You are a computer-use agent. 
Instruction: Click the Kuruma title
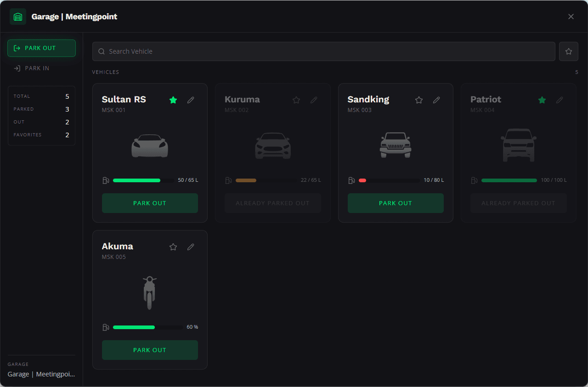[x=242, y=100]
